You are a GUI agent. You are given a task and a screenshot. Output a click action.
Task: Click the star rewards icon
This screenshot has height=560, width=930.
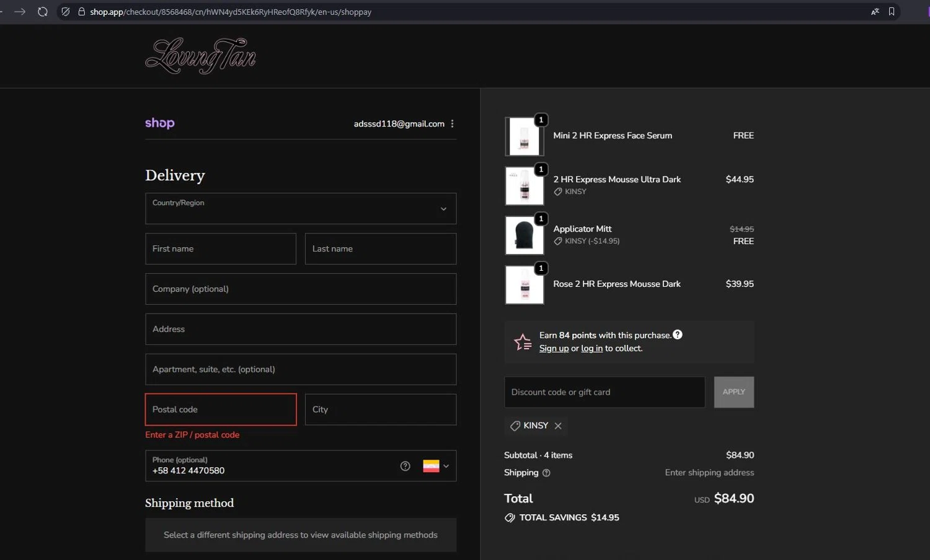(523, 342)
